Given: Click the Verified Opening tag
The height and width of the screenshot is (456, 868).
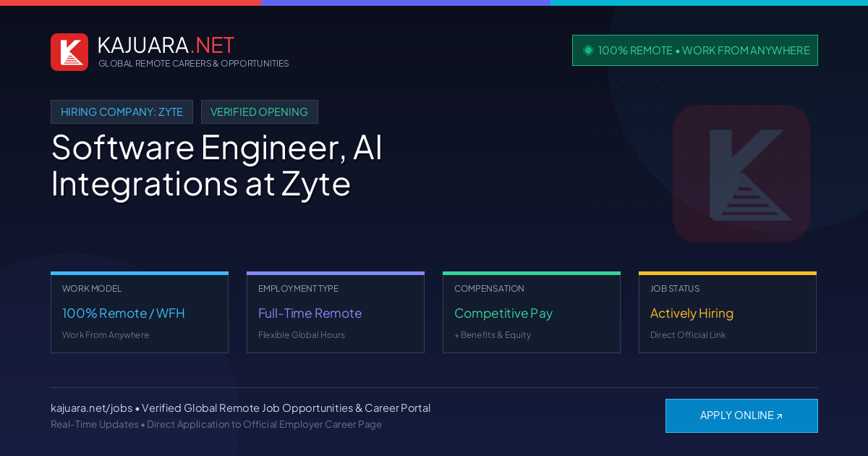Looking at the screenshot, I should pyautogui.click(x=259, y=112).
